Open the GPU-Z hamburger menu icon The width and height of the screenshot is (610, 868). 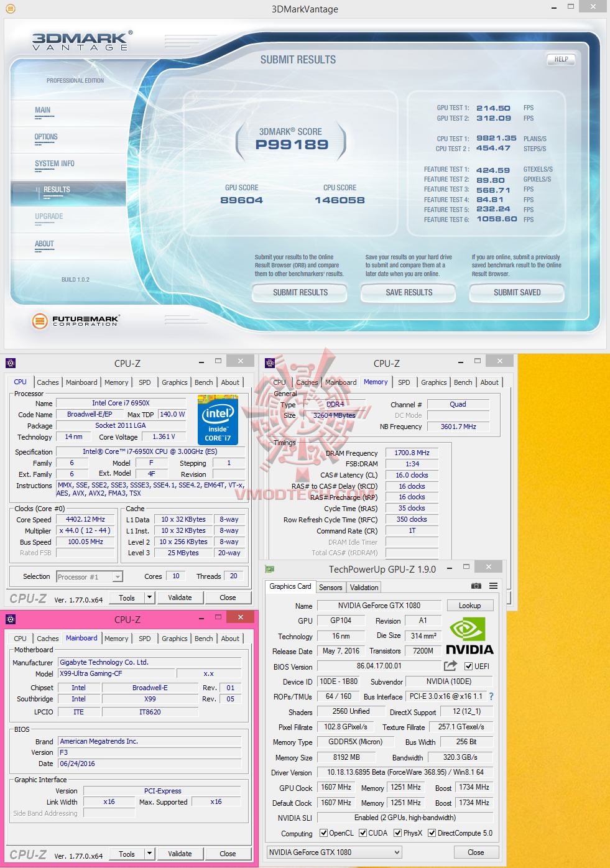coord(493,586)
